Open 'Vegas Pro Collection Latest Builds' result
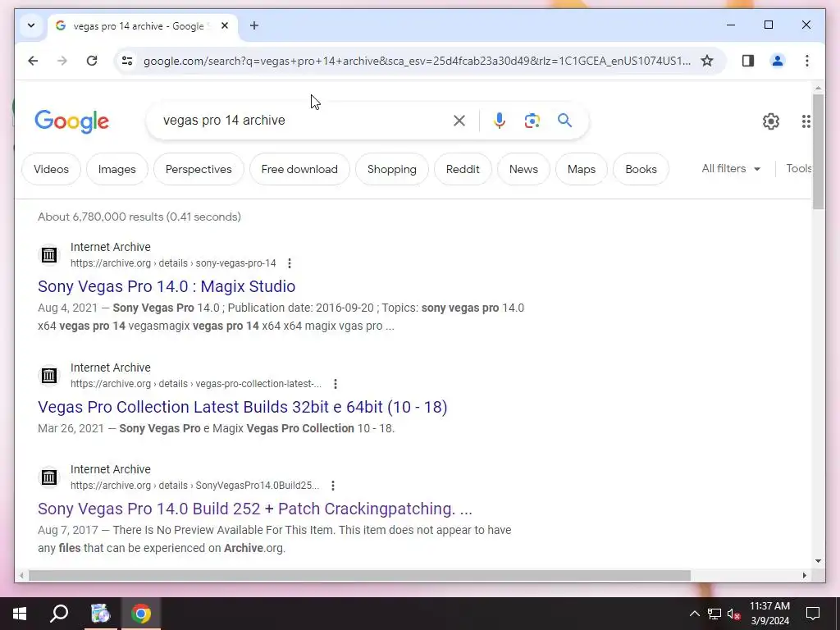 click(242, 407)
